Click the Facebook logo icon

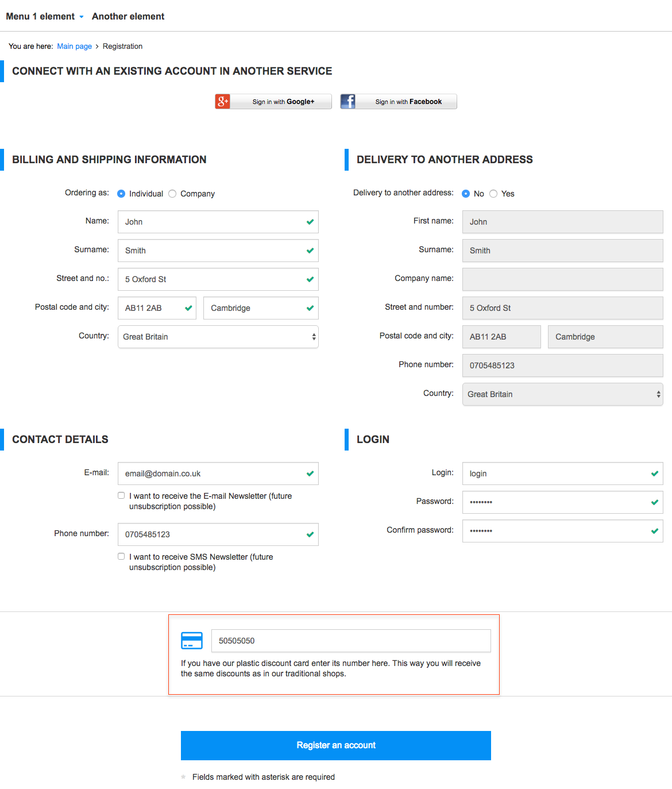348,102
